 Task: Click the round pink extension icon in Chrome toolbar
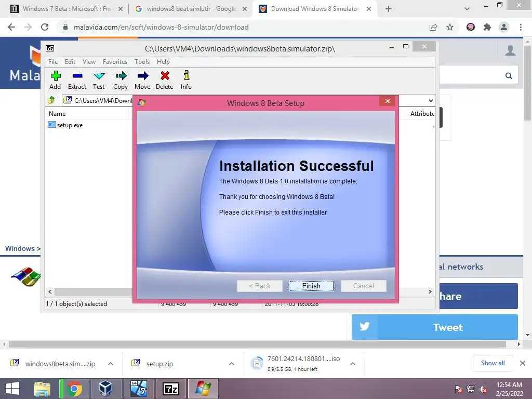471,27
